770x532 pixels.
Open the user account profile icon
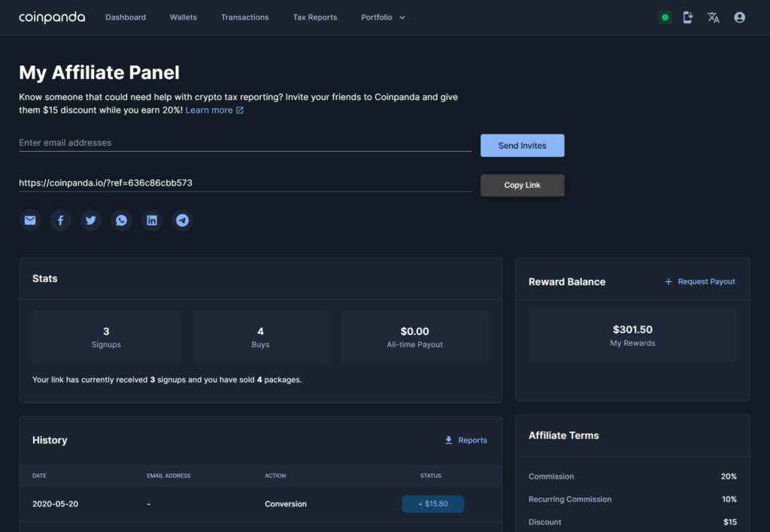point(739,17)
